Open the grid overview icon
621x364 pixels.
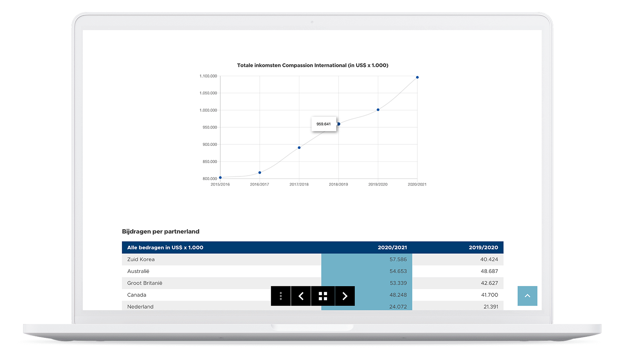click(323, 296)
